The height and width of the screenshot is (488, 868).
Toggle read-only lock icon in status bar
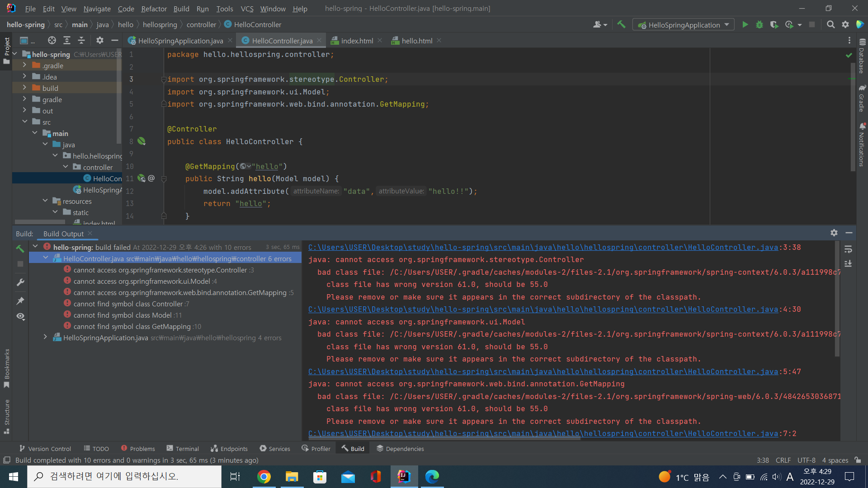858,460
